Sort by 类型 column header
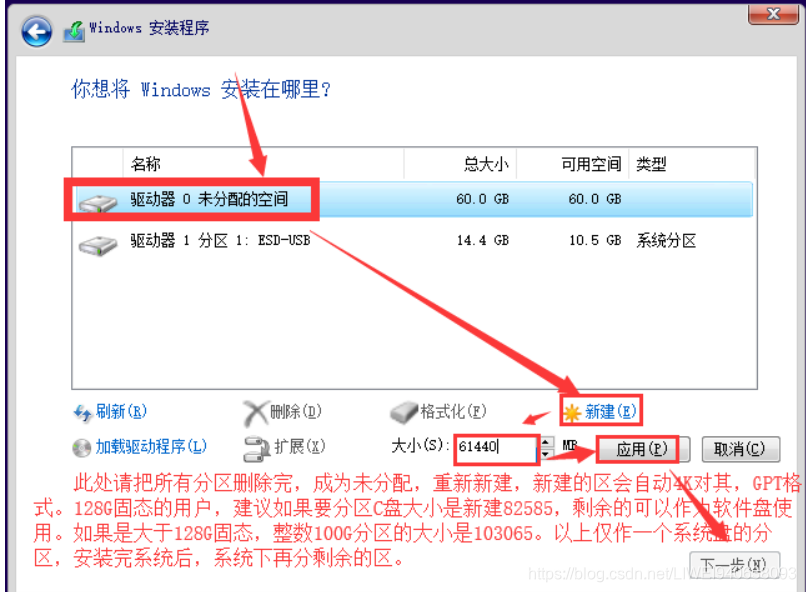The image size is (806, 592). click(692, 164)
